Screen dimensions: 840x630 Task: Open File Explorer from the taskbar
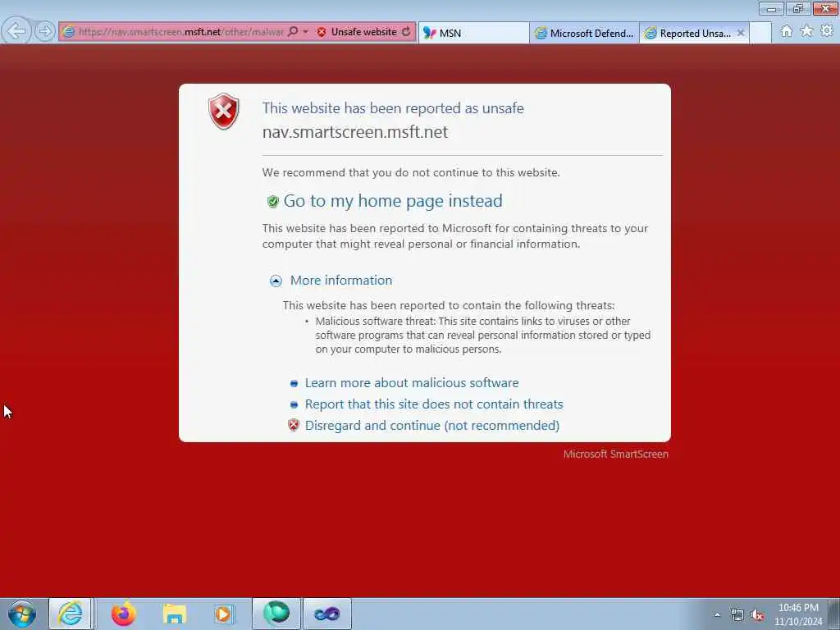point(174,614)
